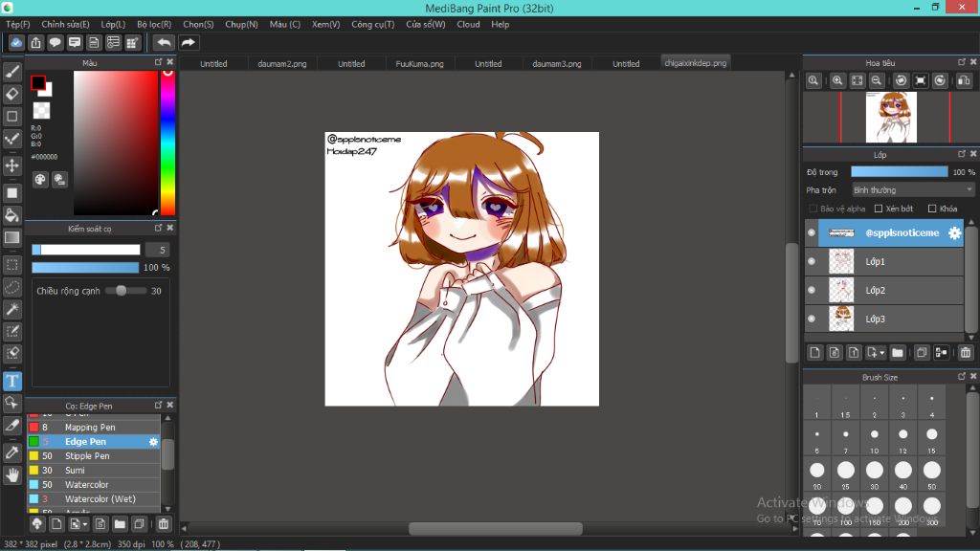Click the black foreground color swatch

click(37, 82)
